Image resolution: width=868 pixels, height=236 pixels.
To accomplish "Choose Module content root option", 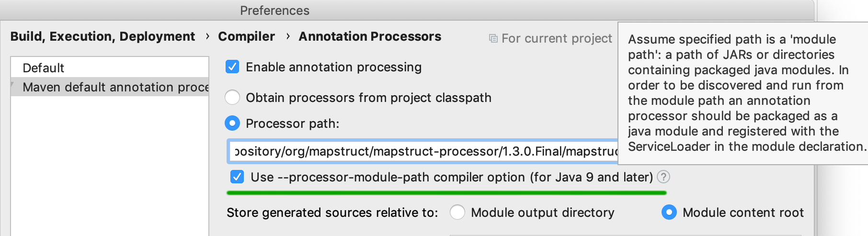I will pyautogui.click(x=669, y=213).
